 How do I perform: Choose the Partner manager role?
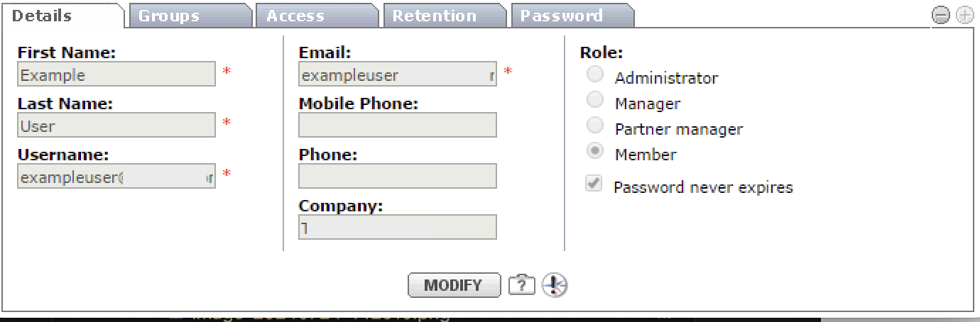pos(597,126)
